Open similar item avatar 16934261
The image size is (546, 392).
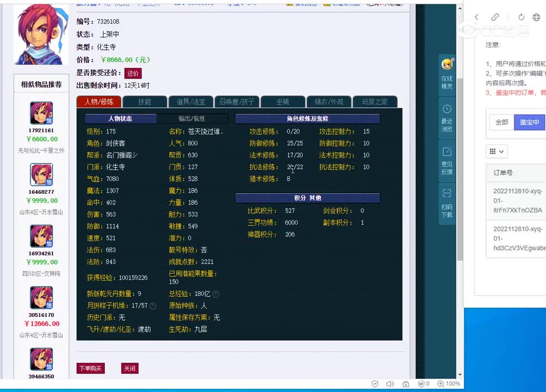pos(41,236)
